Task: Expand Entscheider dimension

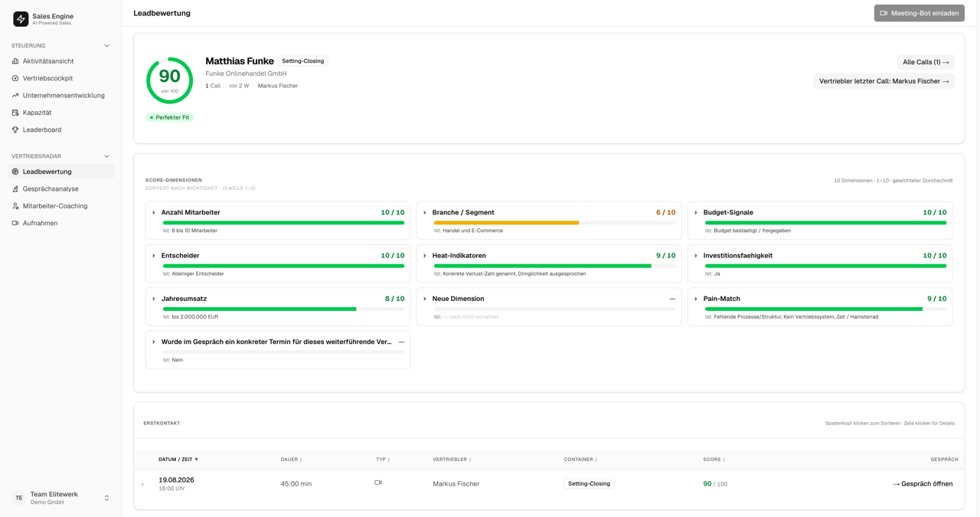Action: [154, 256]
